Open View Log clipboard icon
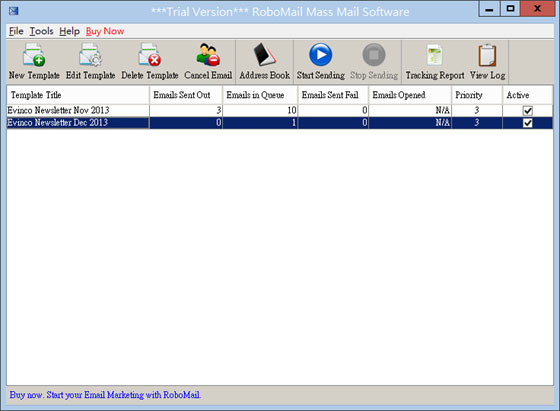 coord(488,55)
